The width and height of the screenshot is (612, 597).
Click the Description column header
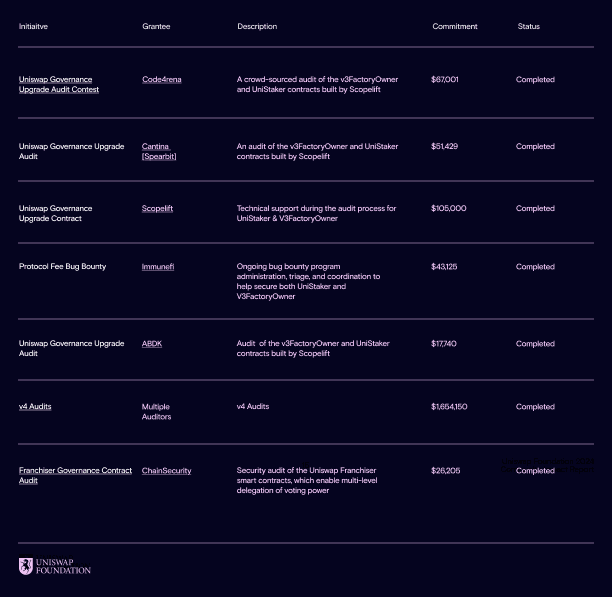point(257,26)
